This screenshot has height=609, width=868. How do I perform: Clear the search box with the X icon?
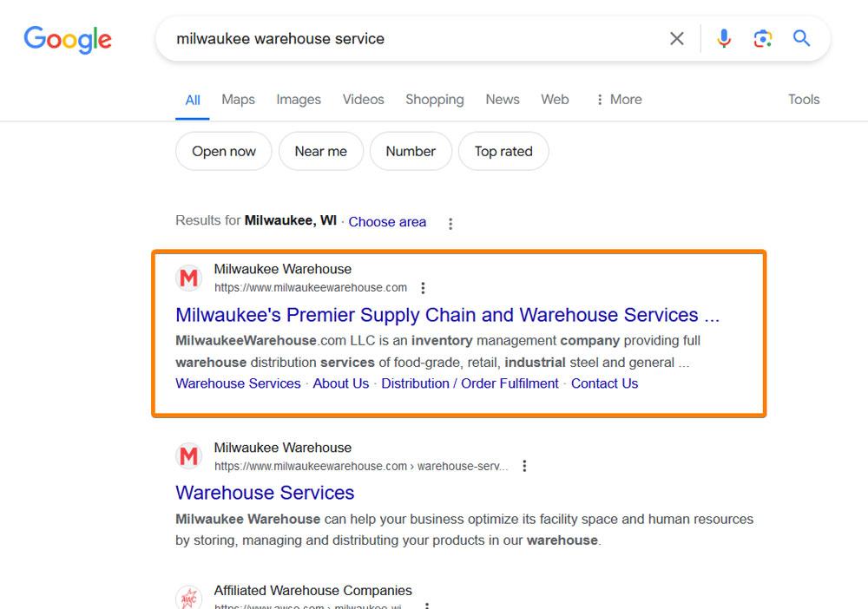coord(676,39)
